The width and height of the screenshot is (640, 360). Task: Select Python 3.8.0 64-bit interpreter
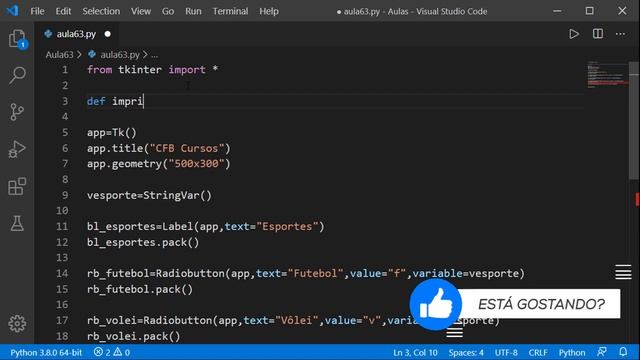click(x=46, y=352)
